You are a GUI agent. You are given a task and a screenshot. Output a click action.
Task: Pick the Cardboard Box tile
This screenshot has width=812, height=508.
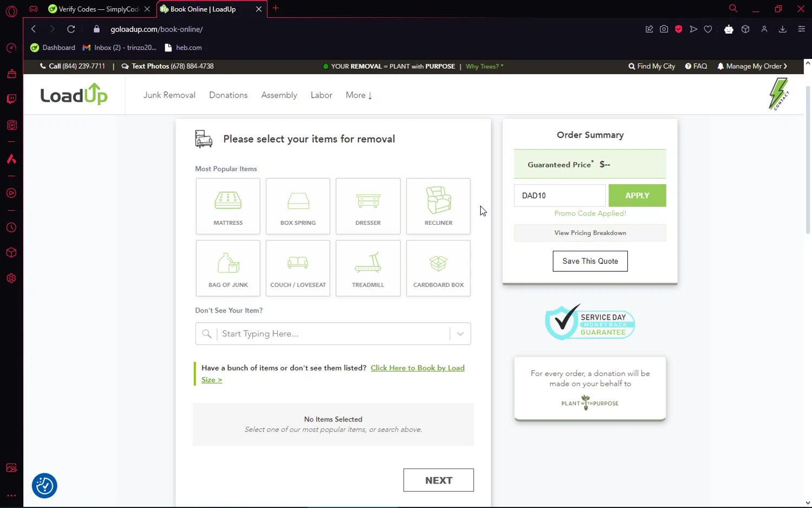point(438,268)
